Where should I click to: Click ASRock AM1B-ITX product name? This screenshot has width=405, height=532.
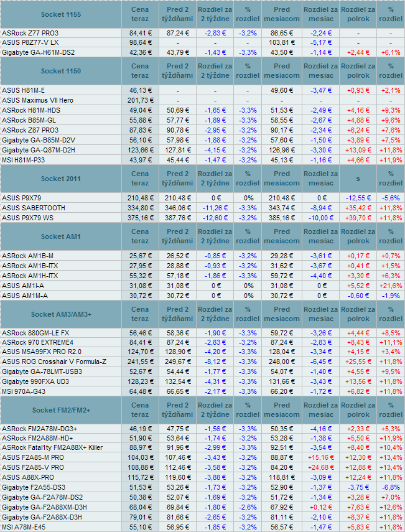[x=30, y=266]
